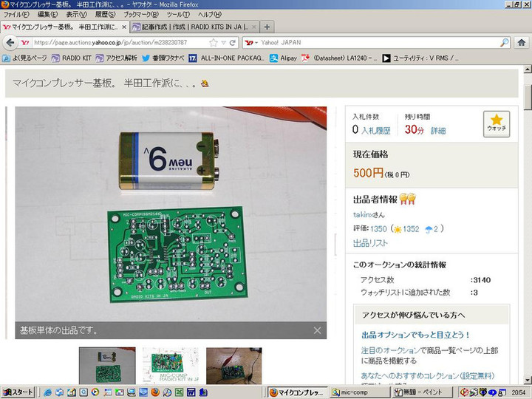Open a new tab with the plus button
Image resolution: width=532 pixels, height=399 pixels.
(267, 27)
